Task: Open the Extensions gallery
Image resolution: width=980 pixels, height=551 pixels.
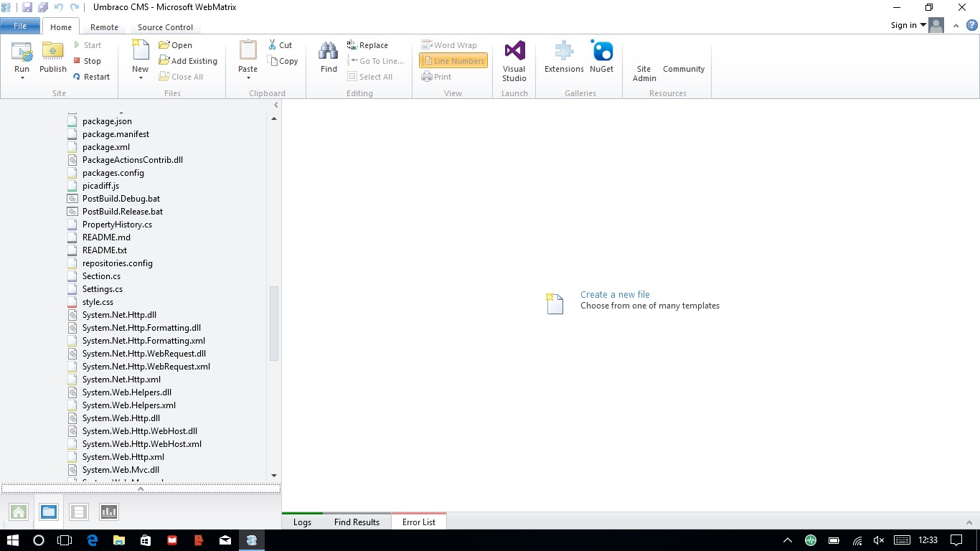Action: (564, 57)
